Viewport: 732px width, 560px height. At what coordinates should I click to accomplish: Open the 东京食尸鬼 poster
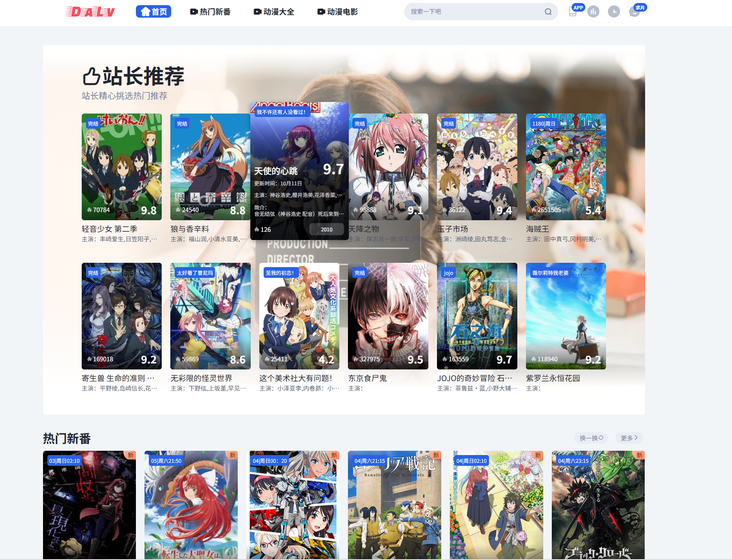pyautogui.click(x=388, y=316)
